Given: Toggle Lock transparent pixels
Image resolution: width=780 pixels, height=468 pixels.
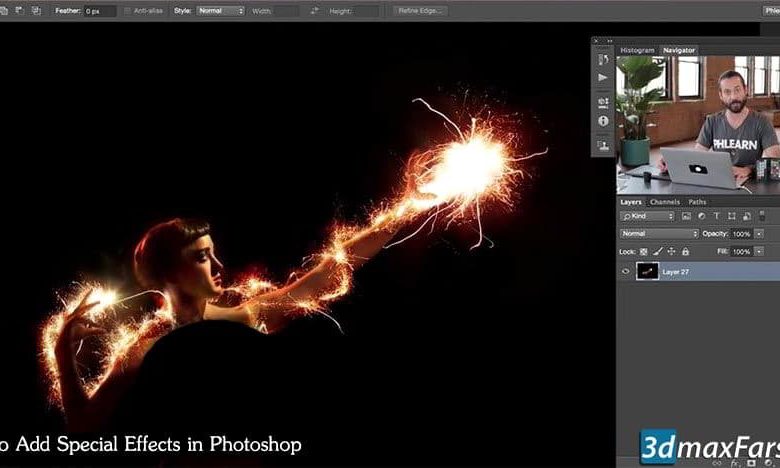Looking at the screenshot, I should click(643, 252).
